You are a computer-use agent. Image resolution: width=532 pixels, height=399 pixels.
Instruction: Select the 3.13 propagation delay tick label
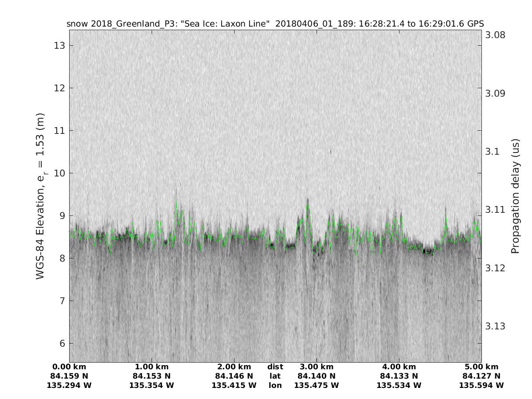coord(494,326)
